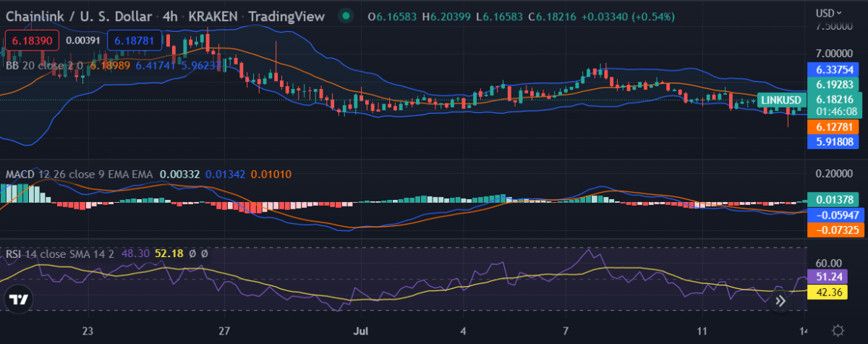
Task: Click the -0.07325 signal value tag
Action: tap(835, 230)
